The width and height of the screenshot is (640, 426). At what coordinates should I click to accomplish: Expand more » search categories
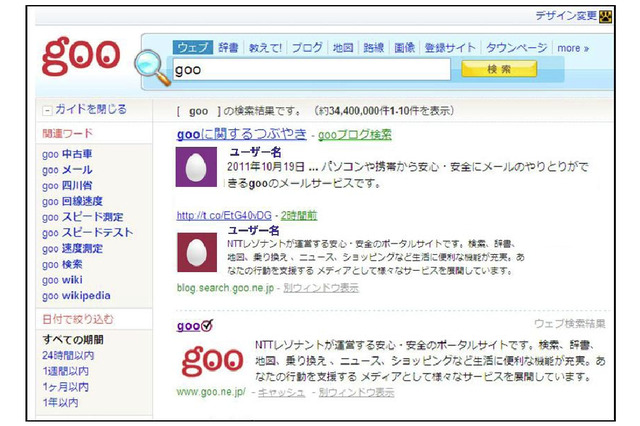point(573,48)
